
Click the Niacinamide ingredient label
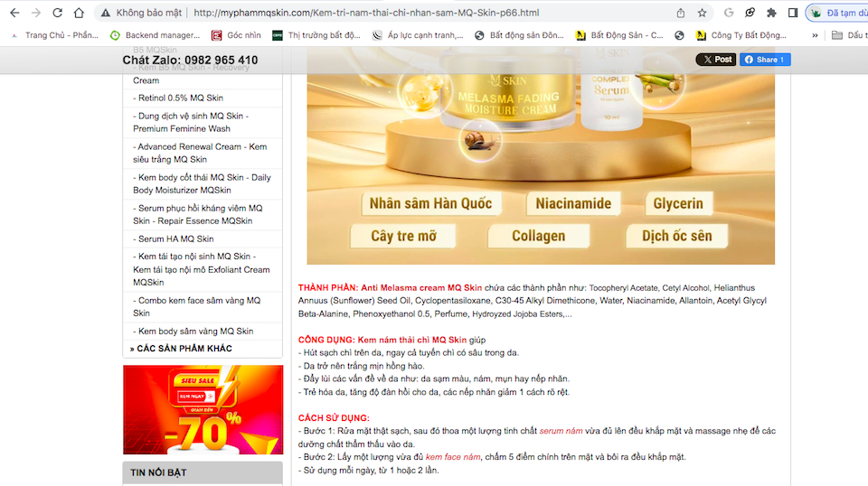click(573, 203)
